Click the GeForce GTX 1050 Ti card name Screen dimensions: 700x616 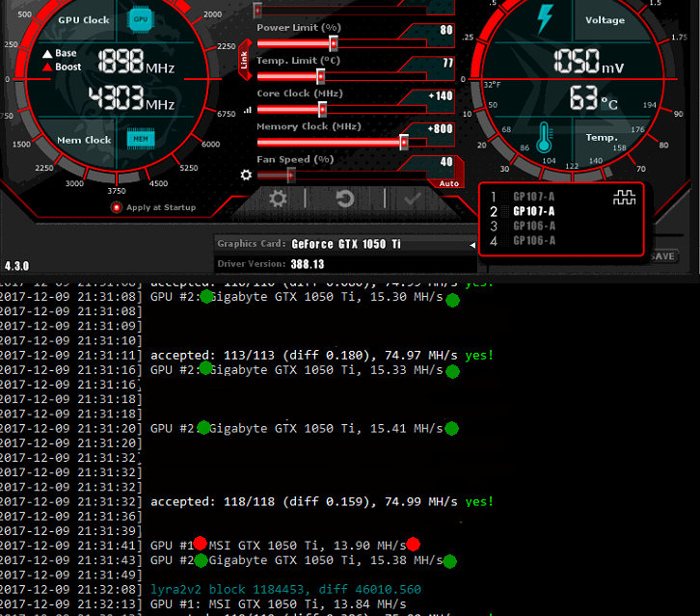tap(346, 244)
